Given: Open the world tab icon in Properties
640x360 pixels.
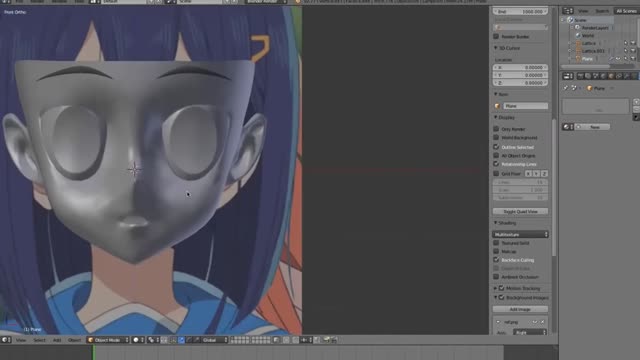Looking at the screenshot, I should tap(603, 76).
